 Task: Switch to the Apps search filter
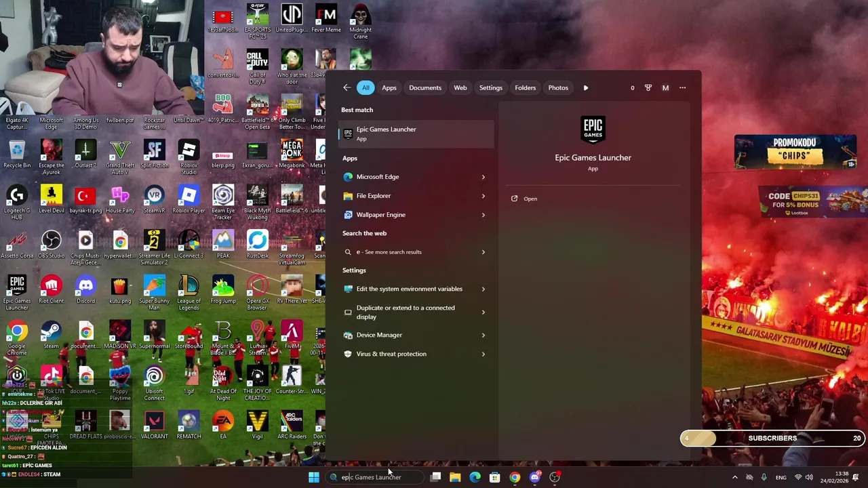pos(389,87)
